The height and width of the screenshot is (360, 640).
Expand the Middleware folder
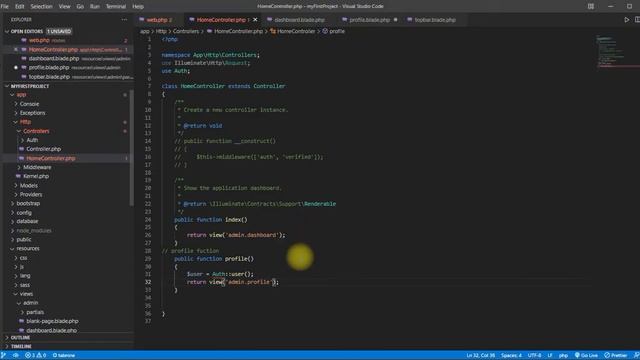[19, 167]
